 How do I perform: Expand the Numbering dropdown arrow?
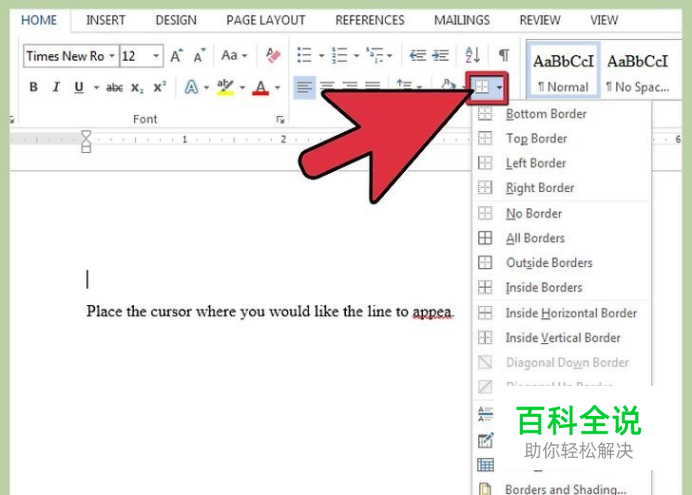pyautogui.click(x=356, y=56)
